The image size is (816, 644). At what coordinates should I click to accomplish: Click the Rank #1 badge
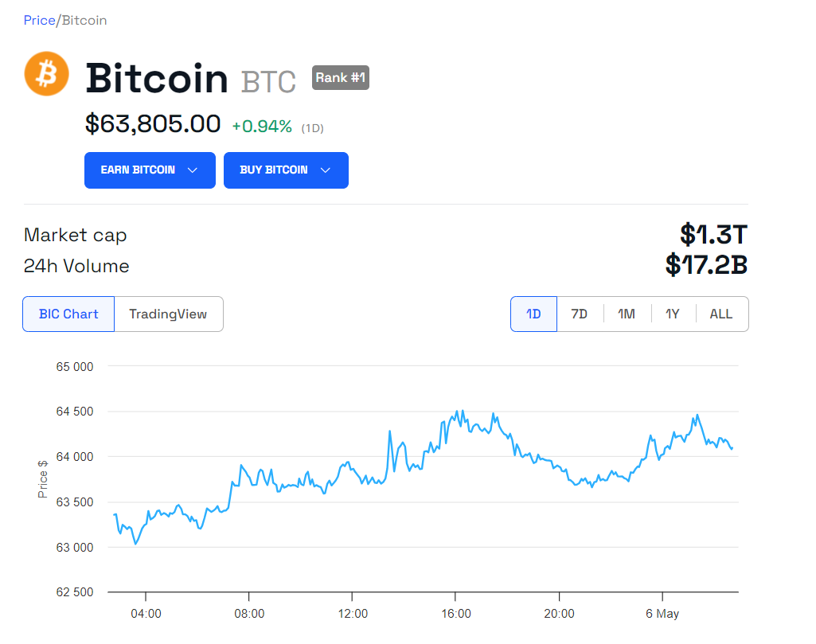coord(341,77)
